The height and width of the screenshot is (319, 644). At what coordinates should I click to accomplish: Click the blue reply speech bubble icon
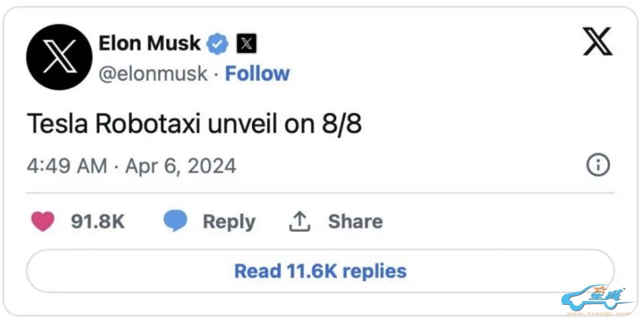click(175, 222)
